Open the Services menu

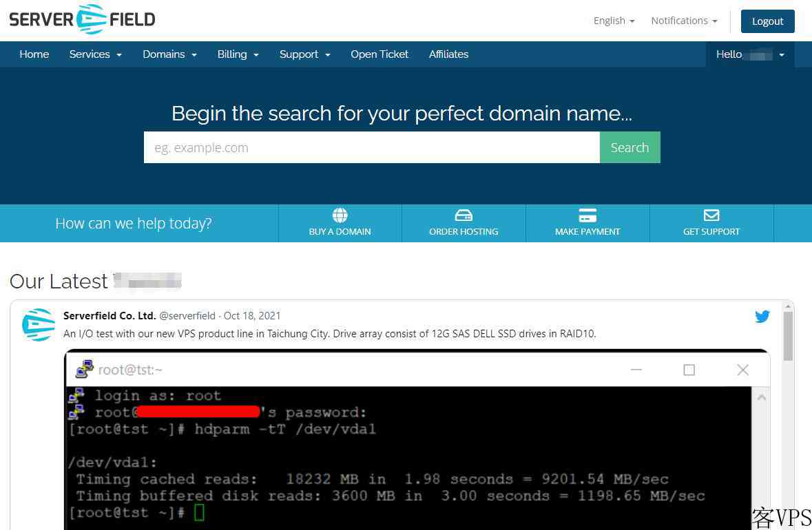click(96, 54)
